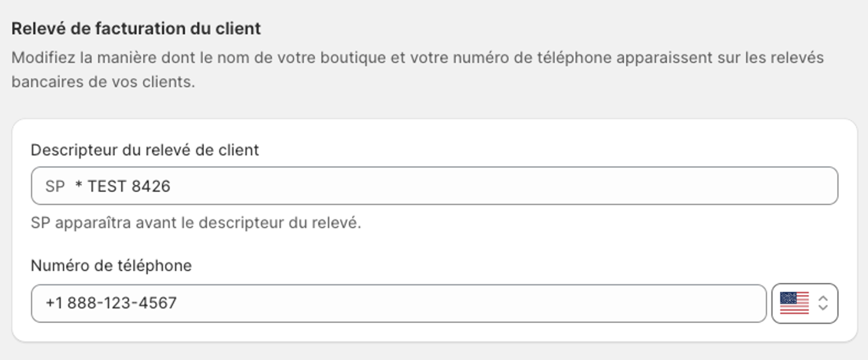
Task: Click the description paragraph about relevés bancaires
Action: (x=417, y=70)
